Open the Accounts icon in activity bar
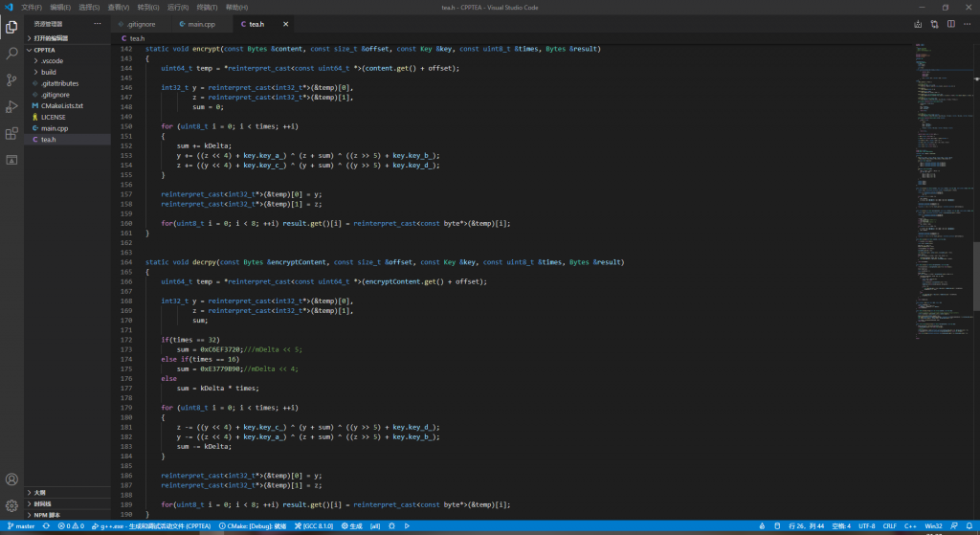 [11, 479]
